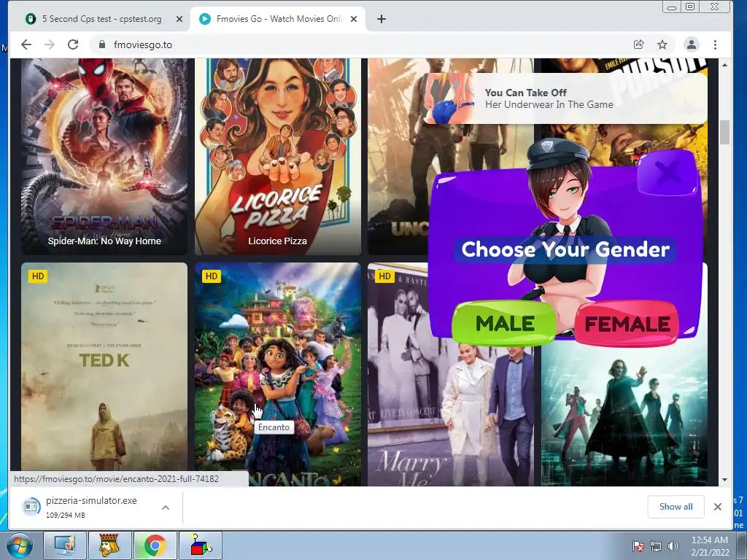Open the Windows Start menu
747x560 pixels.
[x=20, y=545]
